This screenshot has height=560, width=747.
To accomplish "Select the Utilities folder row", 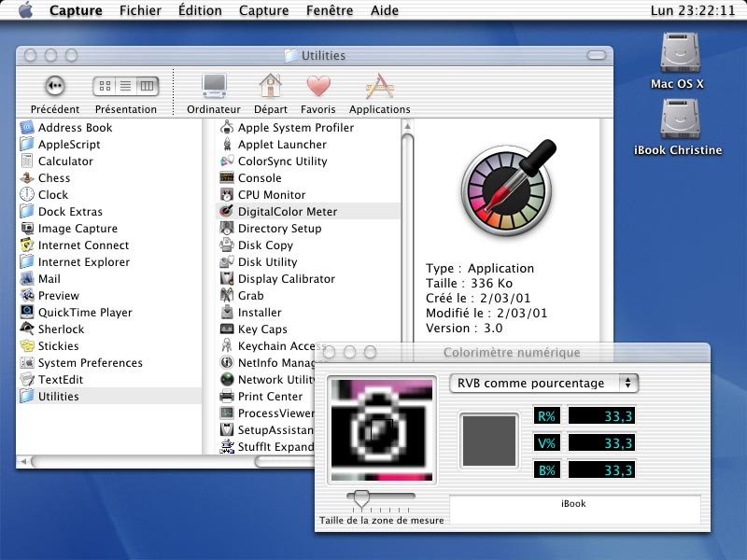I will pos(109,396).
